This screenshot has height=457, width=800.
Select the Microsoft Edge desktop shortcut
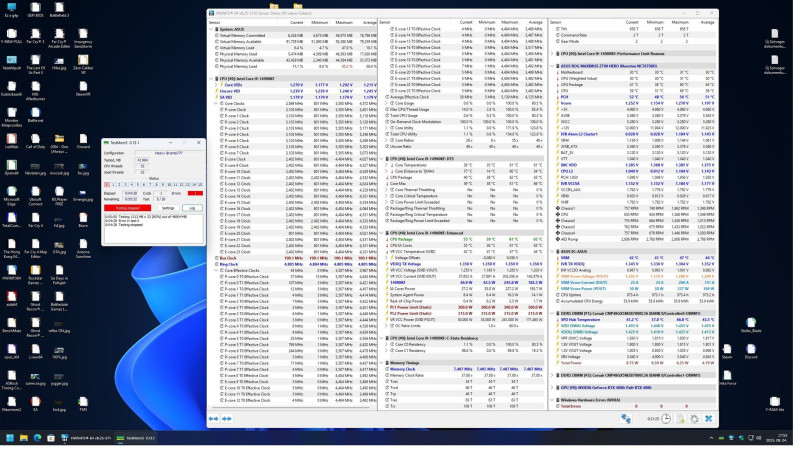(11, 196)
